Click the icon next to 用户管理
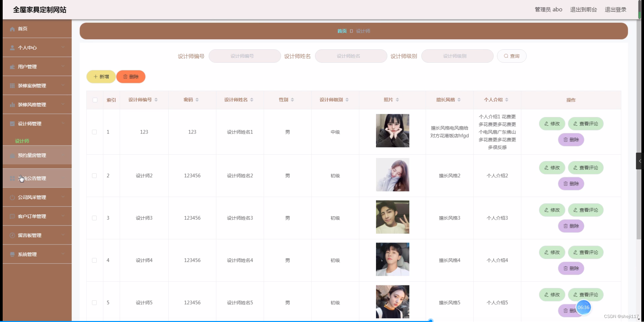Image resolution: width=644 pixels, height=322 pixels. [12, 67]
